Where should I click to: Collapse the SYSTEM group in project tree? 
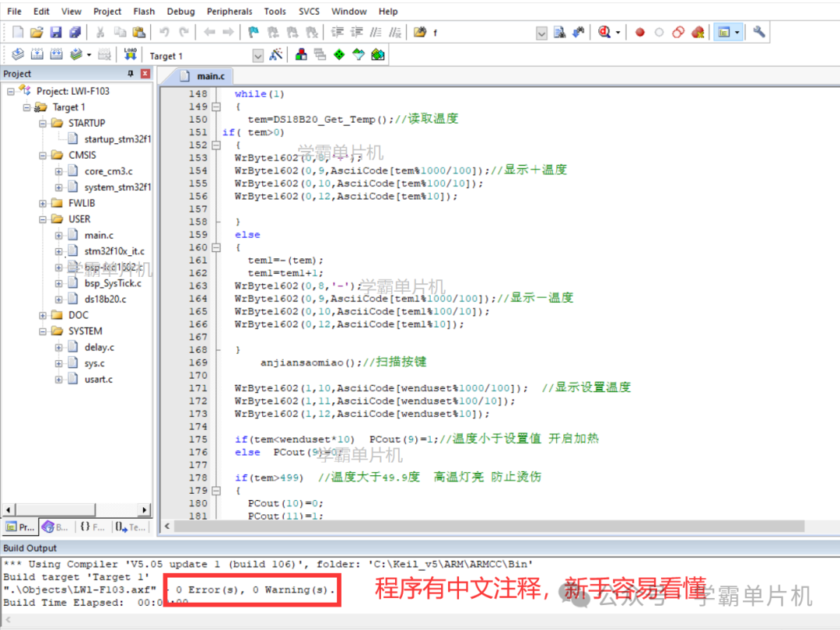coord(42,331)
